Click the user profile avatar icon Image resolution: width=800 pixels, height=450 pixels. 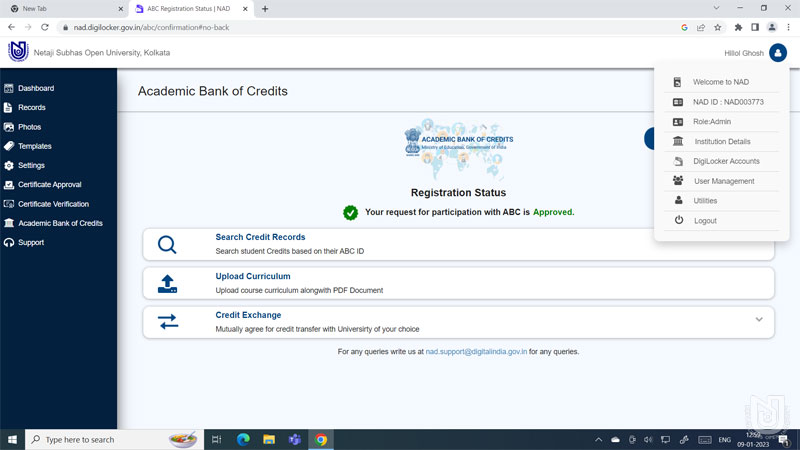778,53
